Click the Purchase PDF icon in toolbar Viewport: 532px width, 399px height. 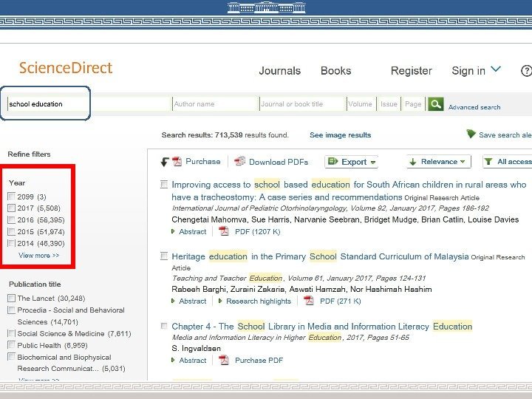click(x=177, y=162)
